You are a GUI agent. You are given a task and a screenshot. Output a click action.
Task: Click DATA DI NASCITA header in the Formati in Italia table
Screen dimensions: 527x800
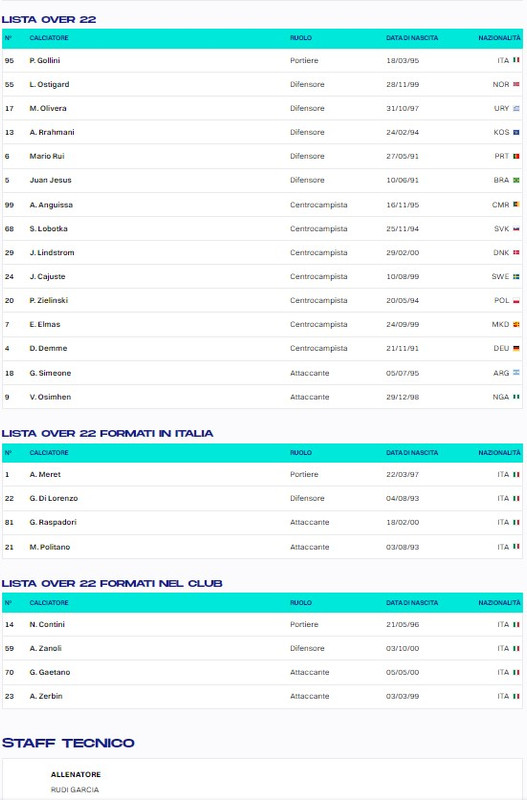coord(412,453)
